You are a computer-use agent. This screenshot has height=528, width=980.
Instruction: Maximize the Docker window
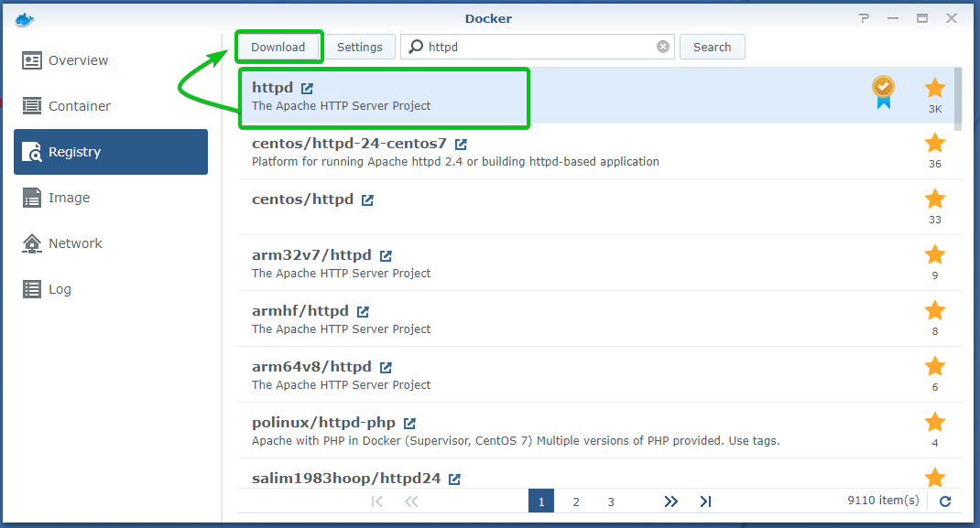click(x=922, y=18)
